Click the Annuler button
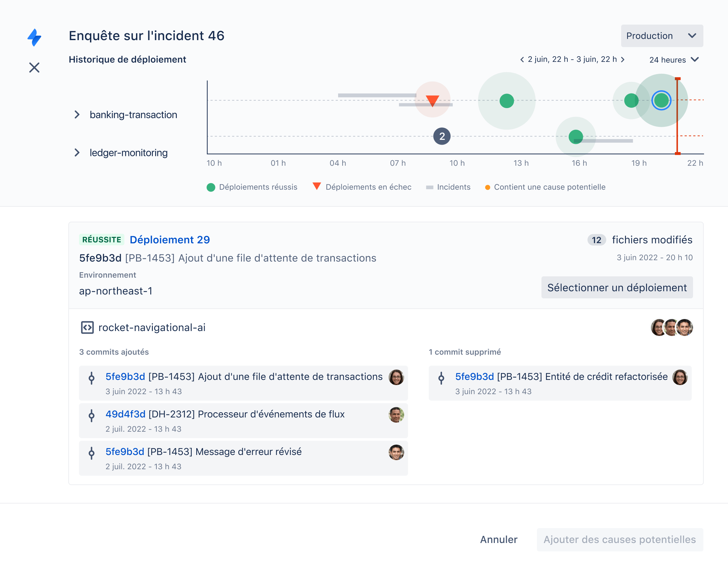 [498, 539]
